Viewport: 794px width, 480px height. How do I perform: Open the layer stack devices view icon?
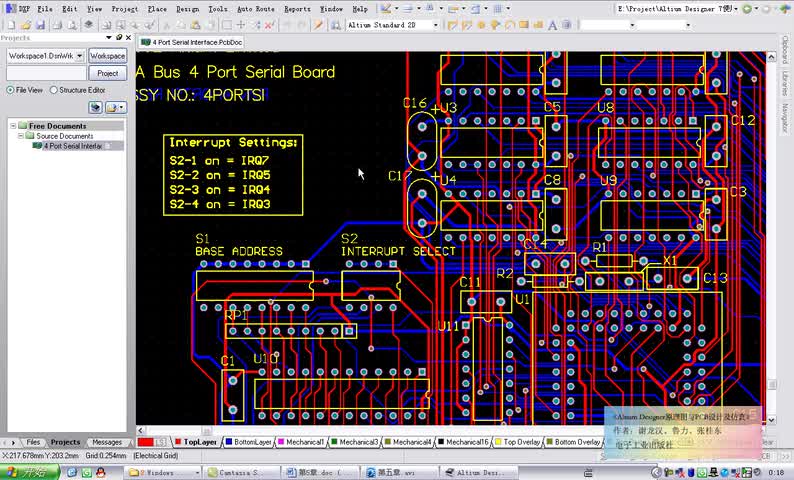[89, 25]
